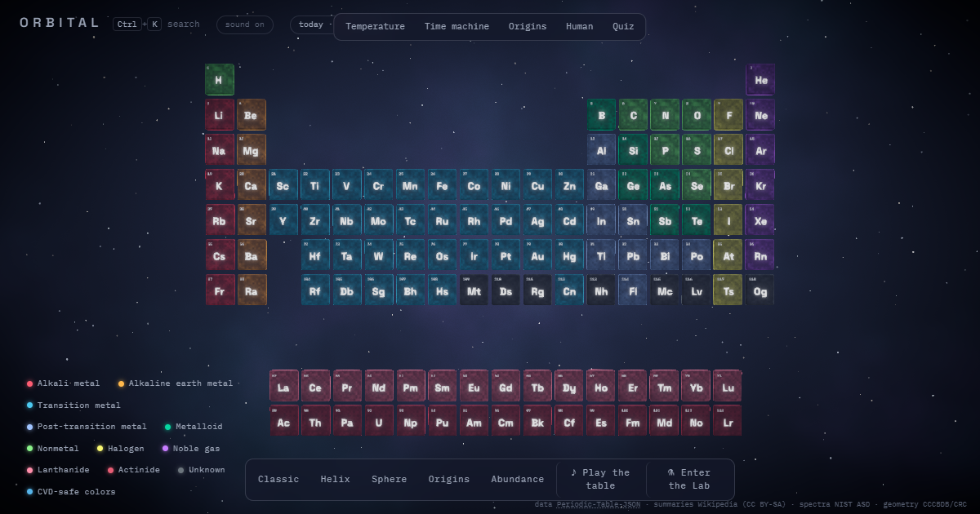Select the Silver (Ag) tile
Screen dimensions: 980x514
538,219
